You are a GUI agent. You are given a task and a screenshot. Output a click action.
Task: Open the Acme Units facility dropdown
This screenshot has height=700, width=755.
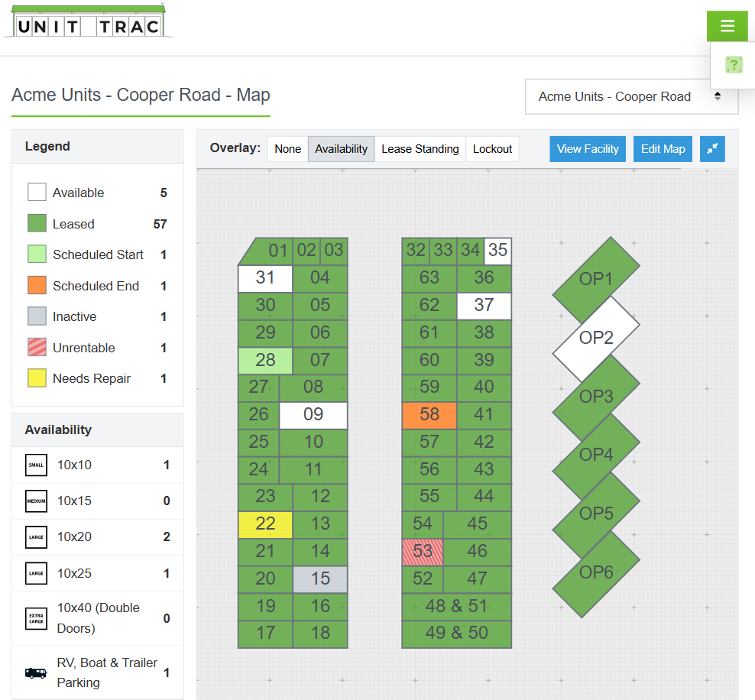[631, 96]
